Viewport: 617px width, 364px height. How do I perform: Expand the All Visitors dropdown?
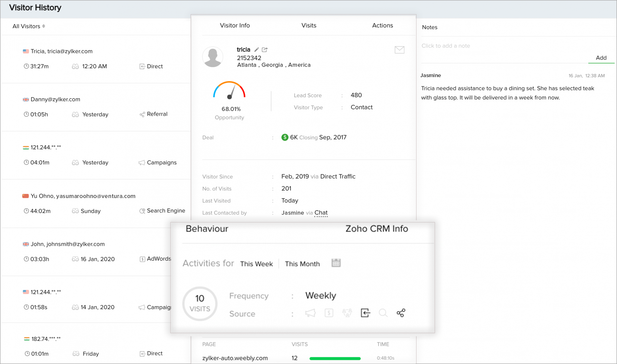coord(29,26)
